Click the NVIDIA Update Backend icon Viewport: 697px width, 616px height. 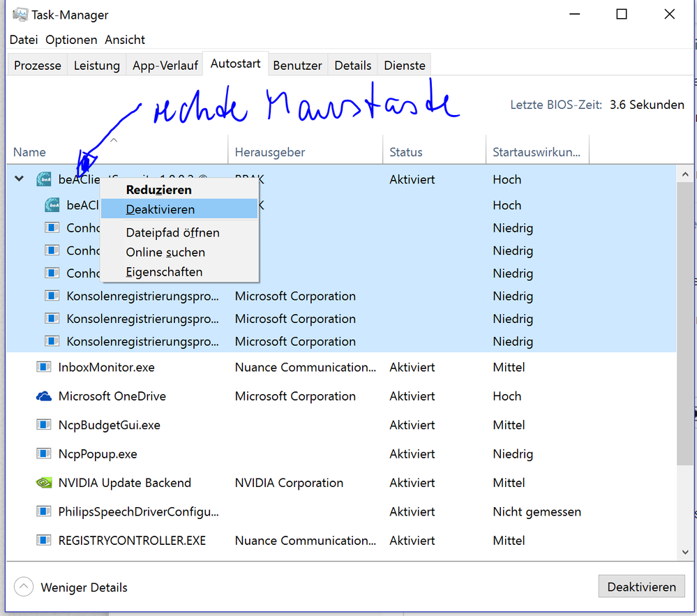click(x=44, y=483)
